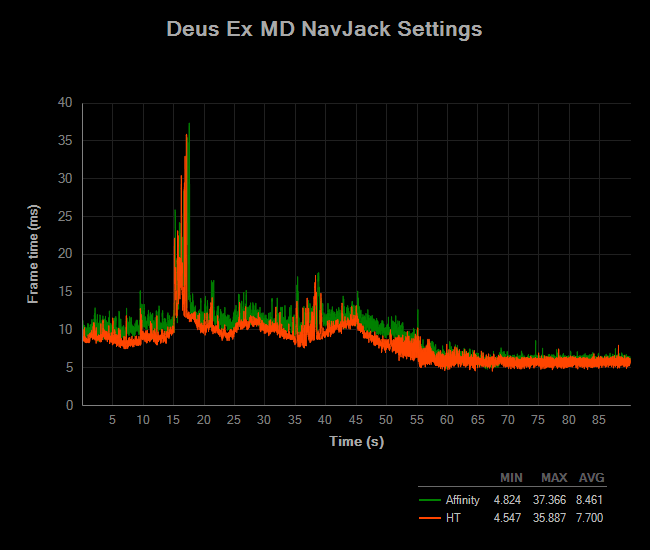Click the chart title Deus Ex MD NavJack Settings
Screen dimensions: 650x550
324,29
